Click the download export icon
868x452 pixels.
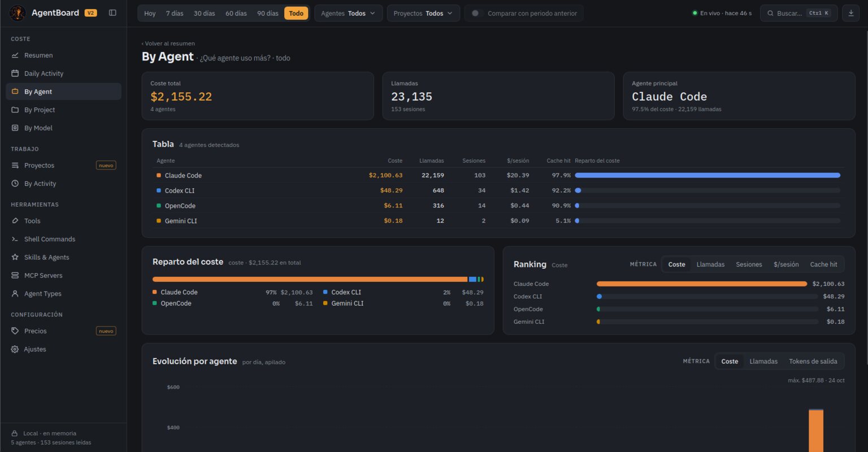coord(851,13)
